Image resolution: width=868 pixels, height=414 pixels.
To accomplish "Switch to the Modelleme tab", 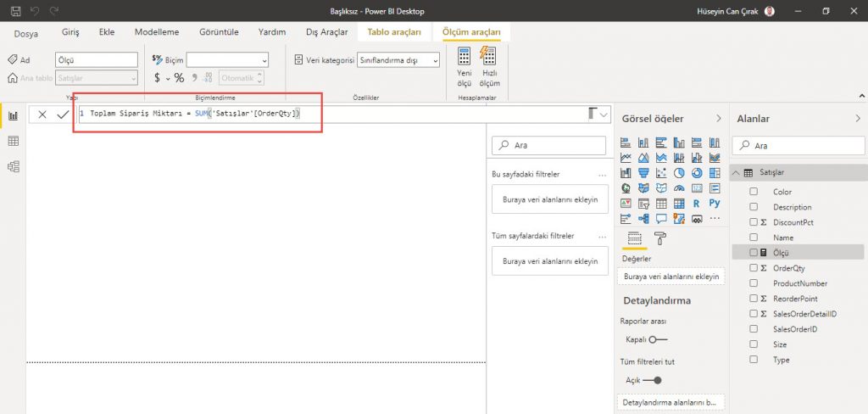I will click(x=157, y=32).
